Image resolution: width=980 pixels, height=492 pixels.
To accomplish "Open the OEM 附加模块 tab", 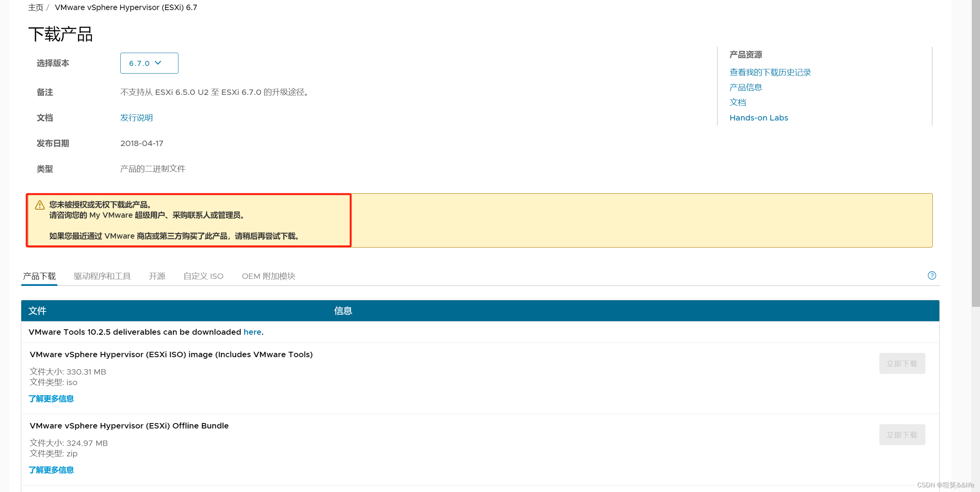I will click(x=268, y=276).
